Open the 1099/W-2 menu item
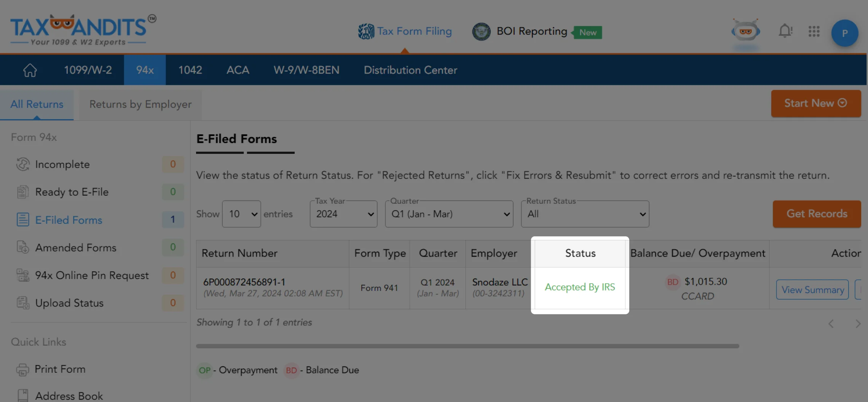This screenshot has height=402, width=868. [x=88, y=70]
